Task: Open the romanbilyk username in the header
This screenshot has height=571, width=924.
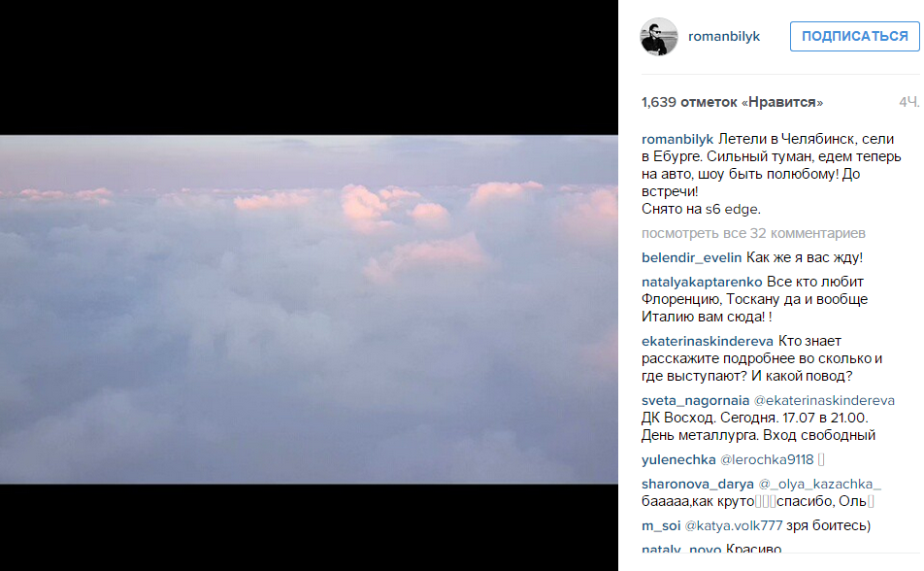Action: click(724, 37)
